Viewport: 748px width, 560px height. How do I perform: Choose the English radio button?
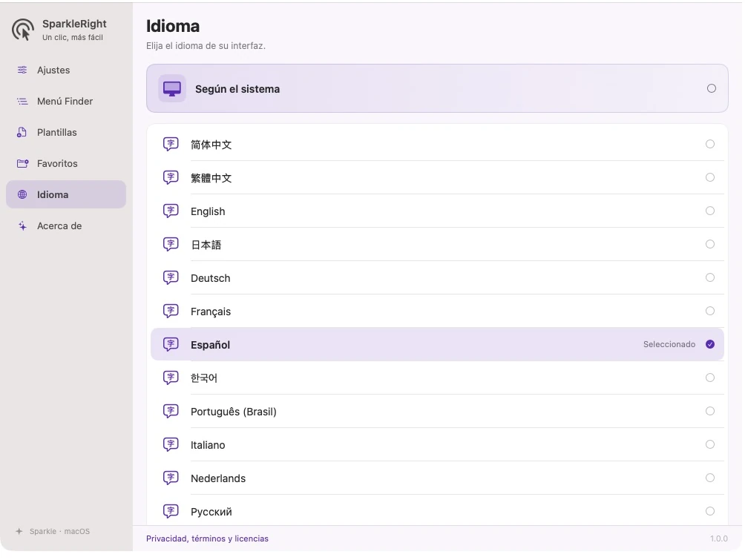click(710, 211)
